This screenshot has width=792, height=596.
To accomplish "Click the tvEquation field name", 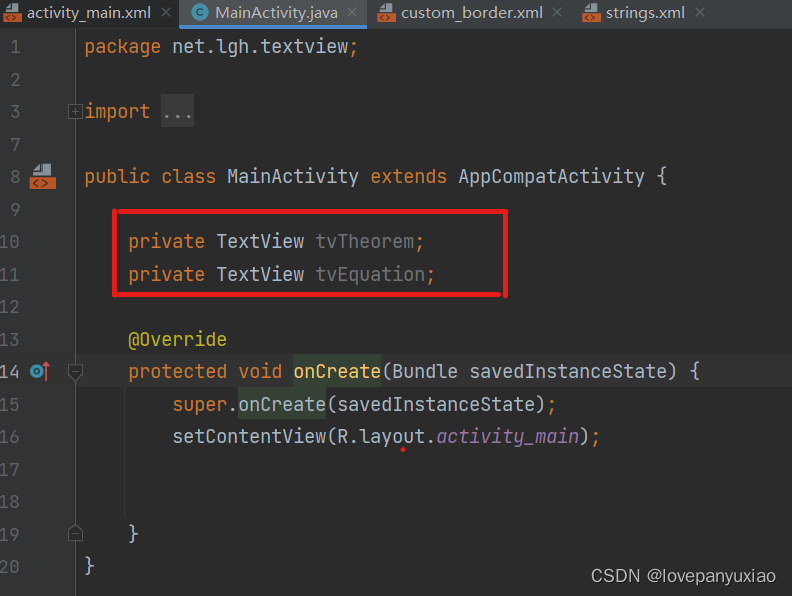I will (x=370, y=274).
